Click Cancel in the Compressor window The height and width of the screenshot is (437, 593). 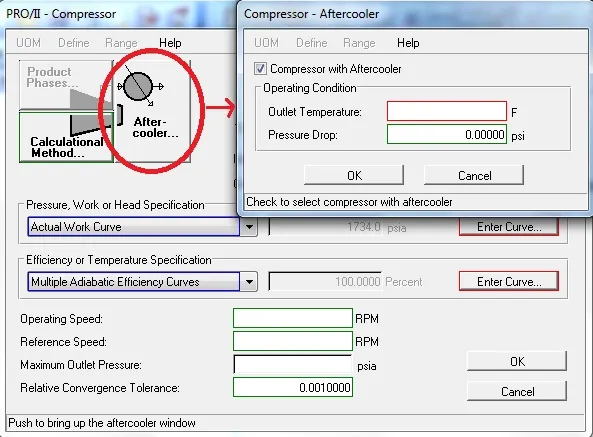coord(517,391)
